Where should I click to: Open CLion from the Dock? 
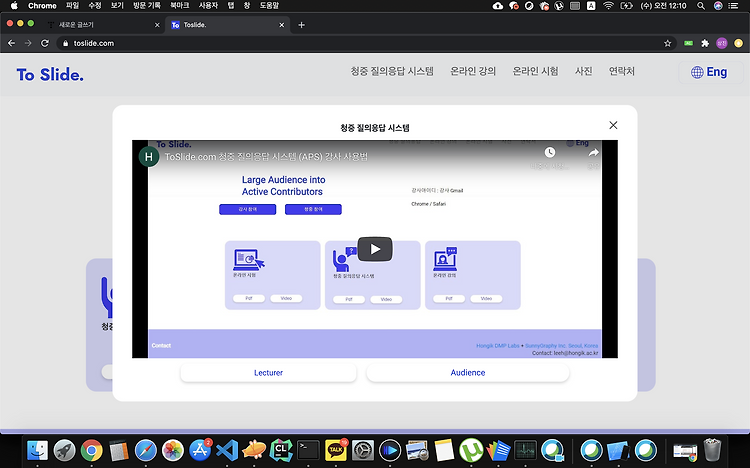click(281, 450)
